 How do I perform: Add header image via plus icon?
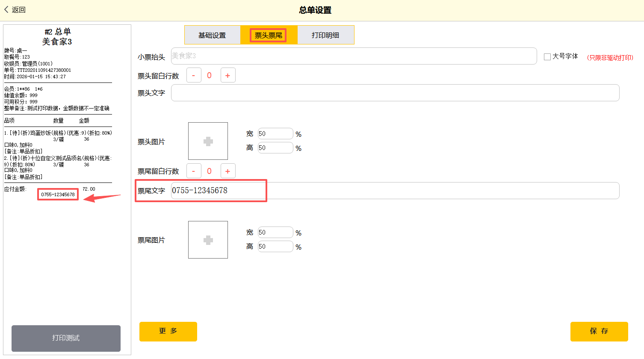coord(208,141)
